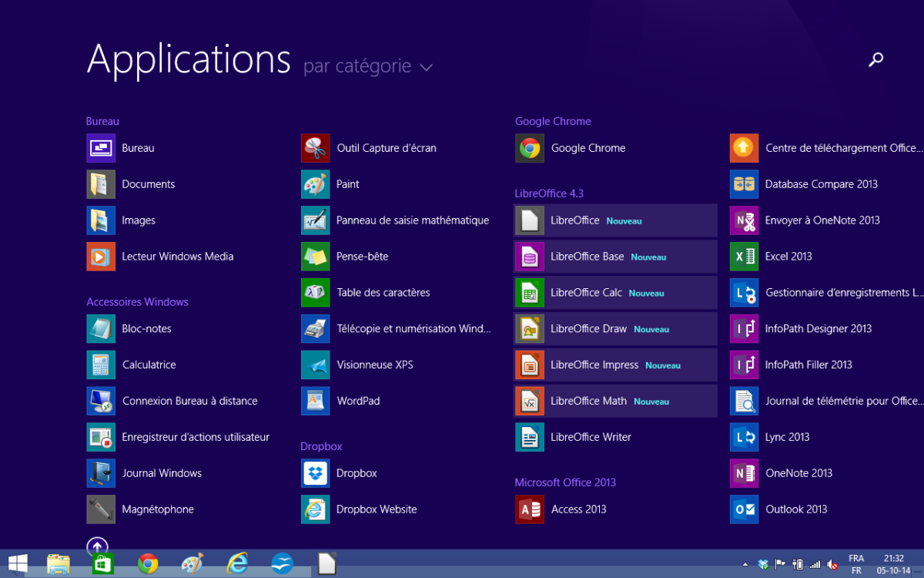Open InfoPath Filler 2013
Screen dimensions: 924x578
tap(791, 365)
